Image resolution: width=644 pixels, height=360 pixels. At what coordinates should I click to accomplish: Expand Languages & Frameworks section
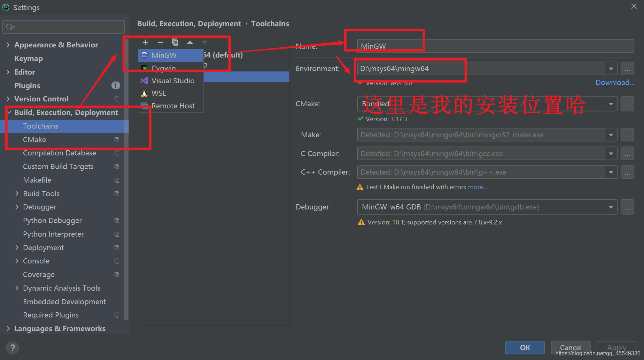point(8,328)
